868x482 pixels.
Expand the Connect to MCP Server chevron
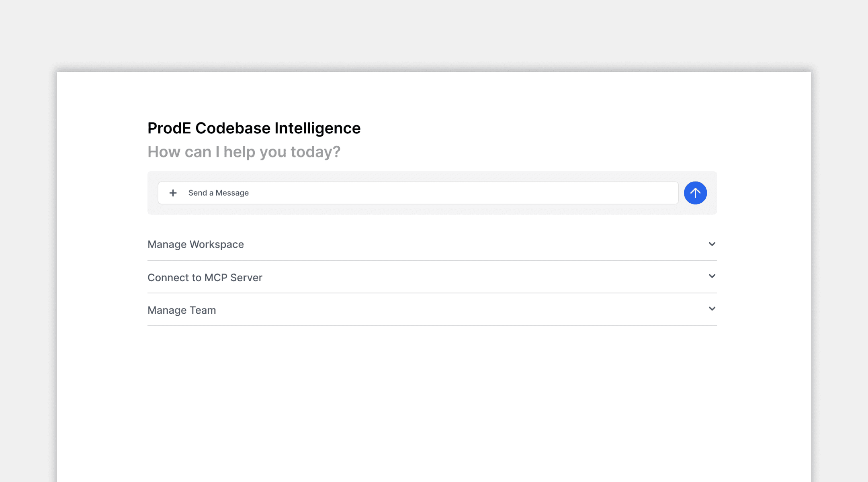click(x=712, y=276)
